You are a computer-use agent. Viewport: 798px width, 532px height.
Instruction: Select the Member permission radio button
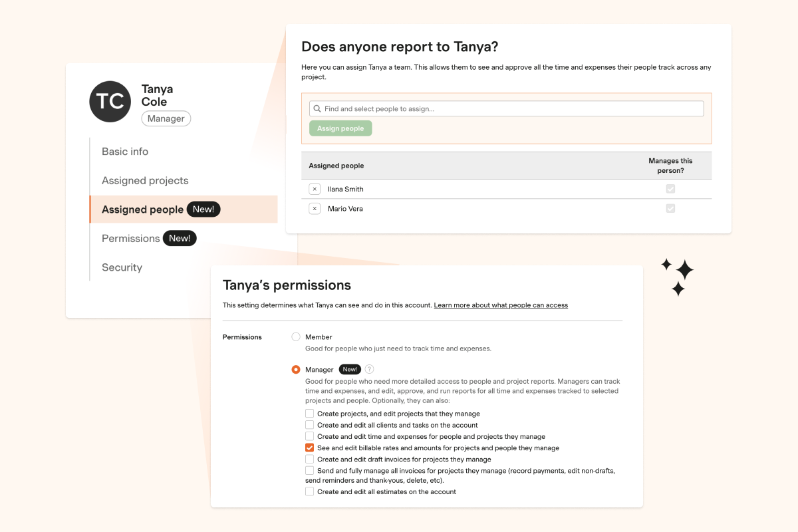tap(296, 337)
